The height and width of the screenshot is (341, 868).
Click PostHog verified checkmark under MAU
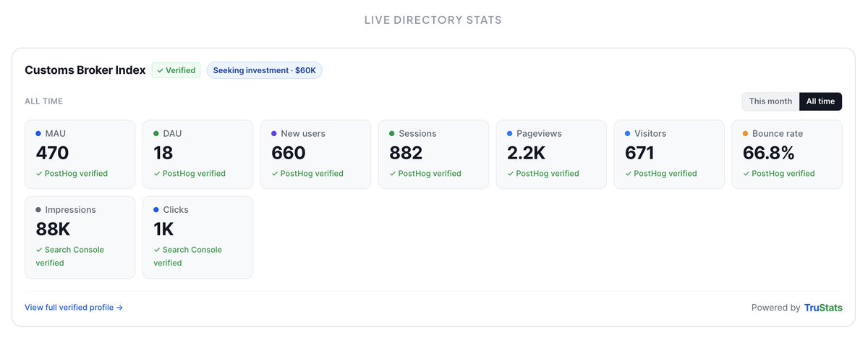click(39, 174)
